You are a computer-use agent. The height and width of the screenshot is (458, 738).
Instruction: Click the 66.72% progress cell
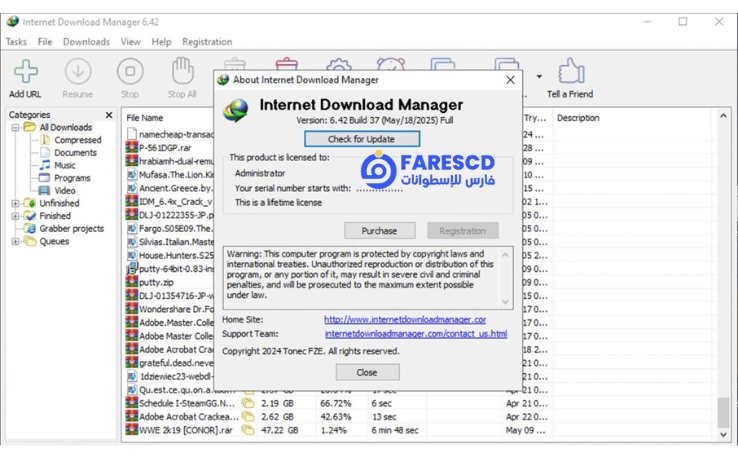coord(336,403)
